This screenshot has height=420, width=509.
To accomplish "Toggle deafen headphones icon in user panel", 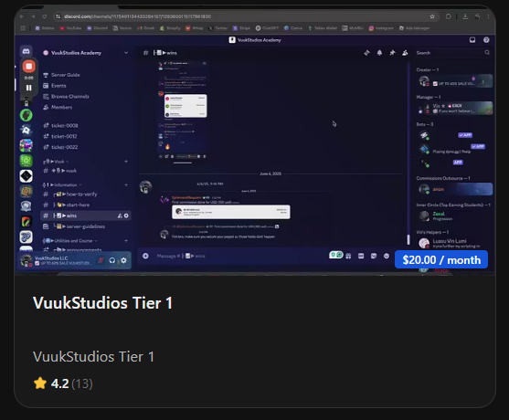I will point(112,260).
